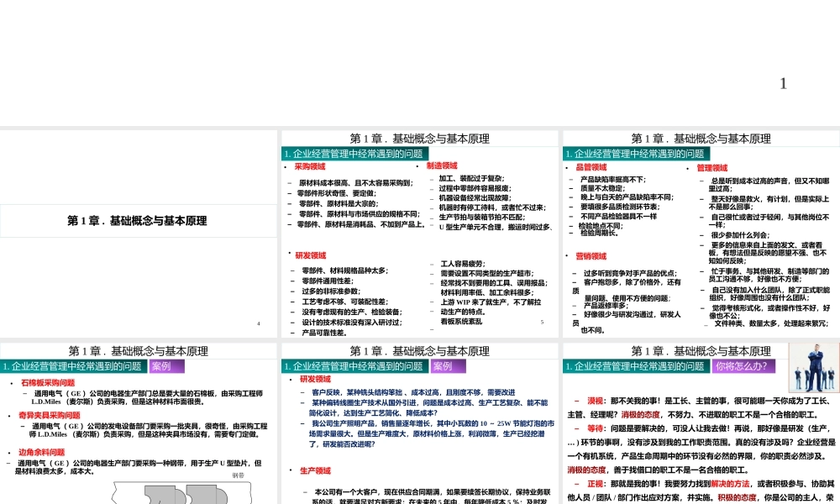This screenshot has width=840, height=504.
Task: Click the 研发领域 heading
Action: [309, 255]
